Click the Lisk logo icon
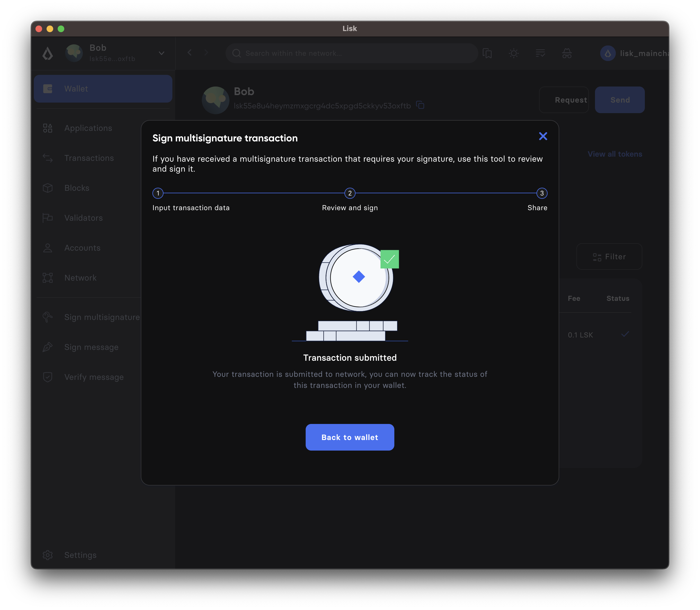The height and width of the screenshot is (610, 700). [48, 54]
